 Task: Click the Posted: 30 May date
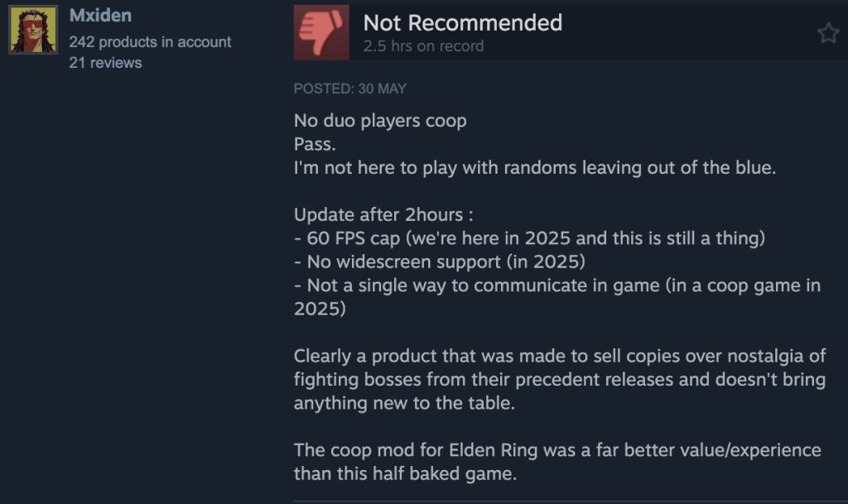pos(350,89)
